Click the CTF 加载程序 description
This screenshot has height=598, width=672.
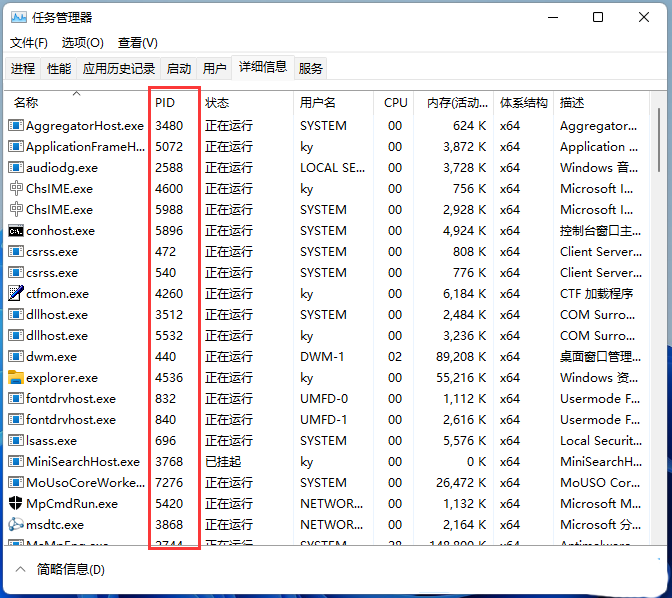[596, 294]
